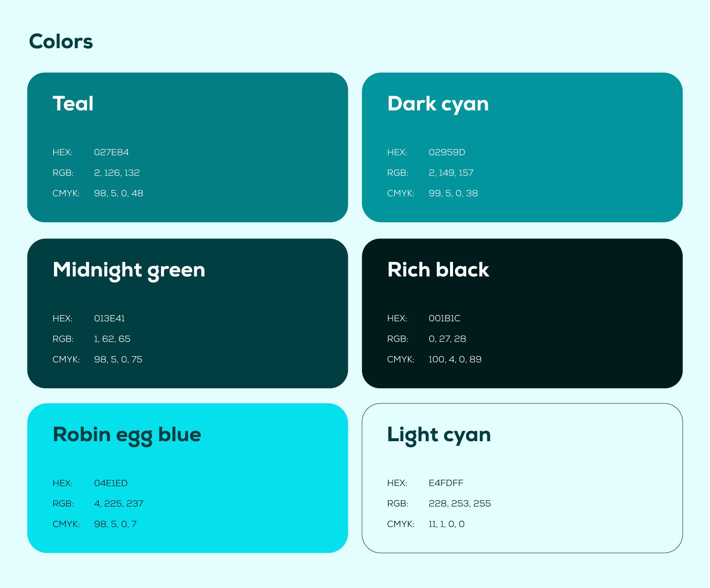The width and height of the screenshot is (710, 588).
Task: Select CMYK value 98, 5, 0, 48
Action: 119,193
